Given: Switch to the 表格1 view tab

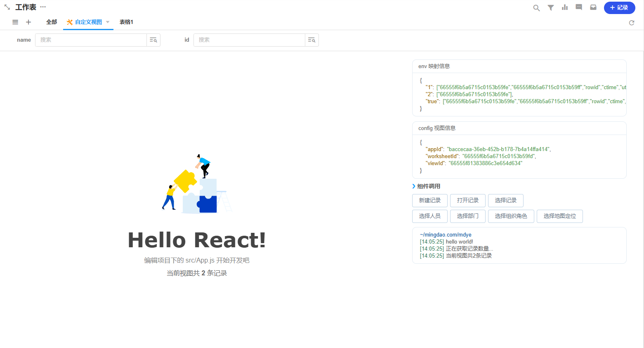Looking at the screenshot, I should tap(126, 22).
